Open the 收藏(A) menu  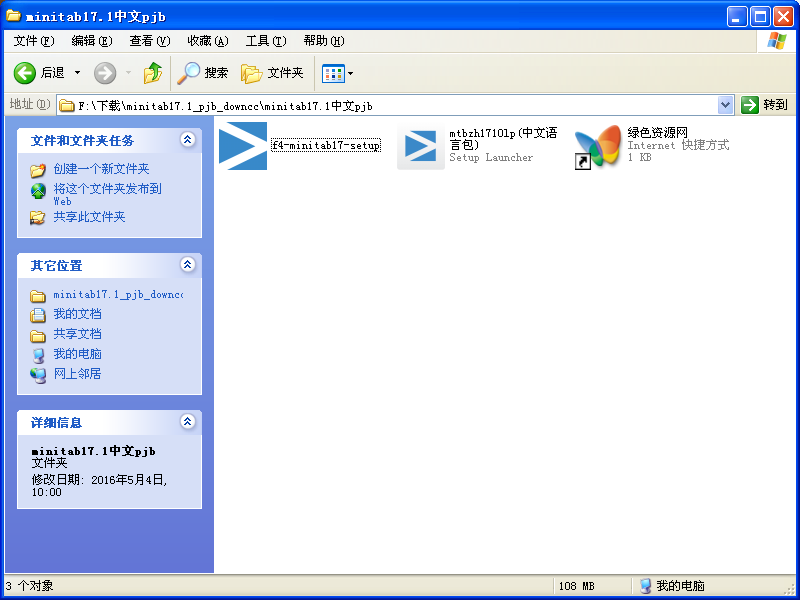pos(208,41)
